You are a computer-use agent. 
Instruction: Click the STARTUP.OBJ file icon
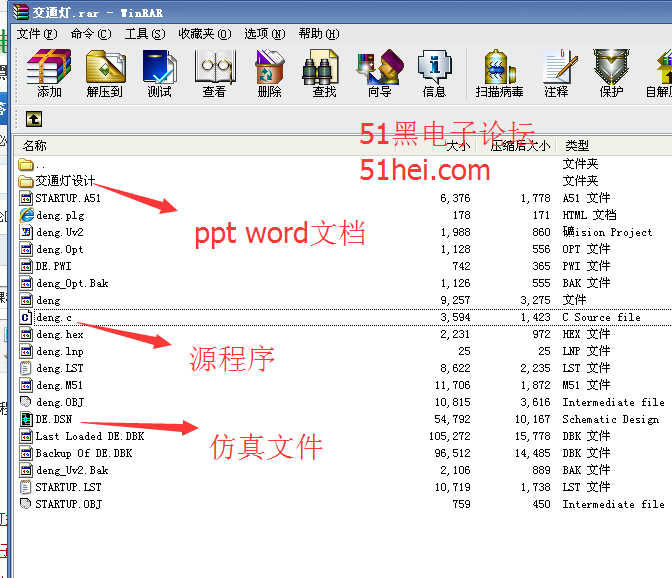tap(26, 503)
